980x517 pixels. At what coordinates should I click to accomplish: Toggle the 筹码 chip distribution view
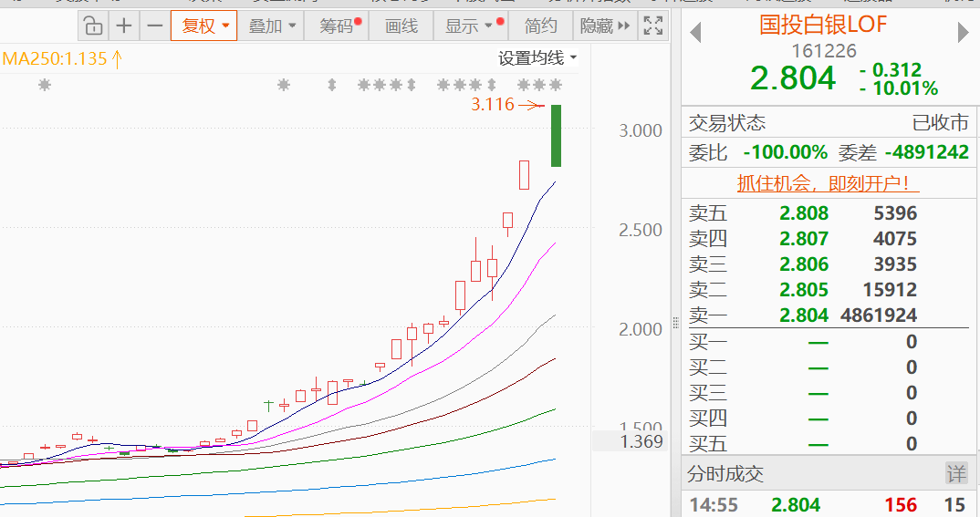pos(339,26)
